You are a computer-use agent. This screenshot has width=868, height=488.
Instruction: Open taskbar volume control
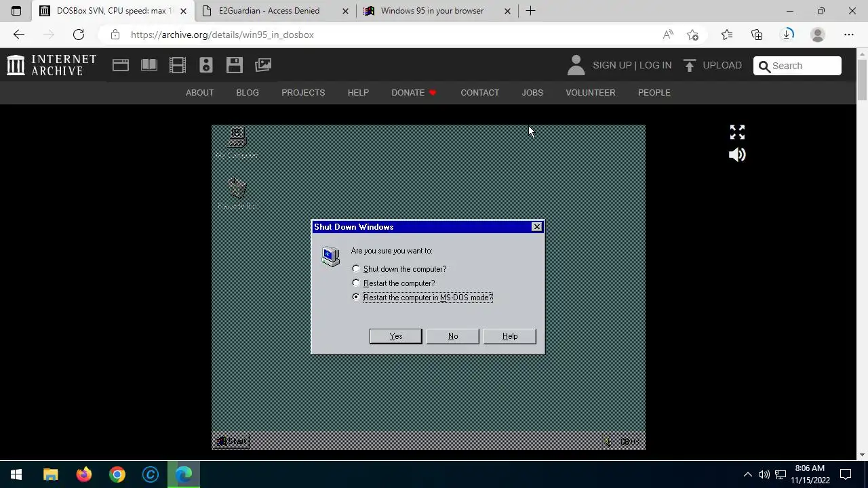pos(764,474)
